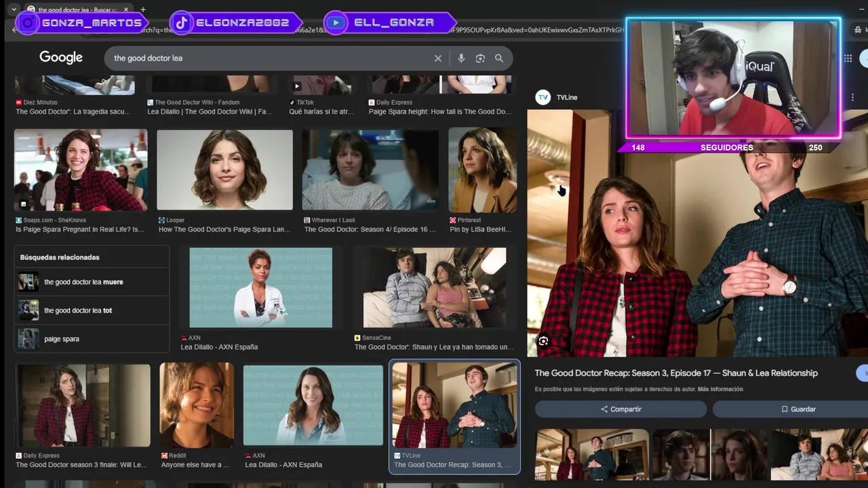Select related search 'the good doctor lea tot'
868x488 pixels.
tap(92, 310)
